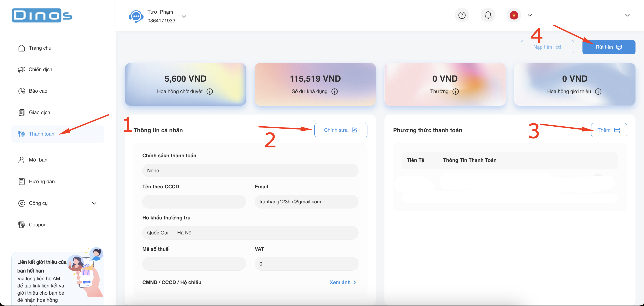Click the support headset chat icon
644x306 pixels.
click(136, 17)
